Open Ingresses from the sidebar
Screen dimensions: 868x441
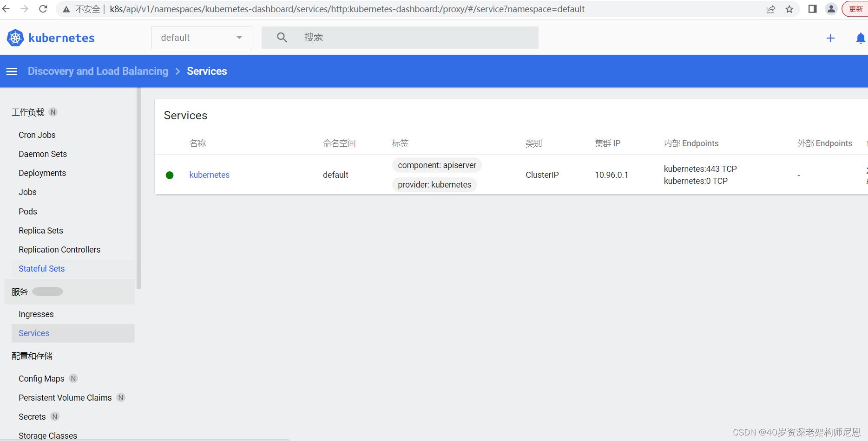point(36,314)
